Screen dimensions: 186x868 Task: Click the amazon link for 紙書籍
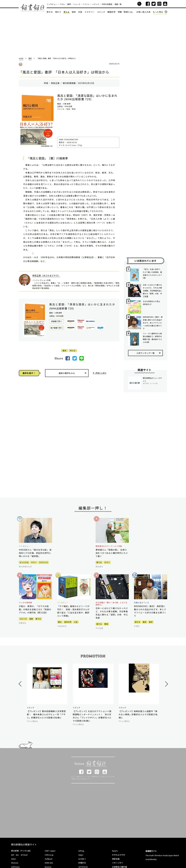point(71,321)
